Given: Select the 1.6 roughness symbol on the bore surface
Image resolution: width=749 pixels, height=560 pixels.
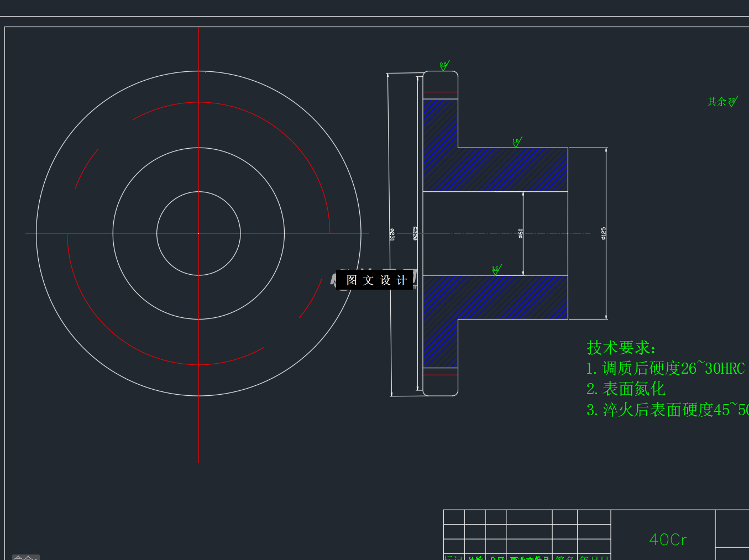Looking at the screenshot, I should (x=496, y=270).
